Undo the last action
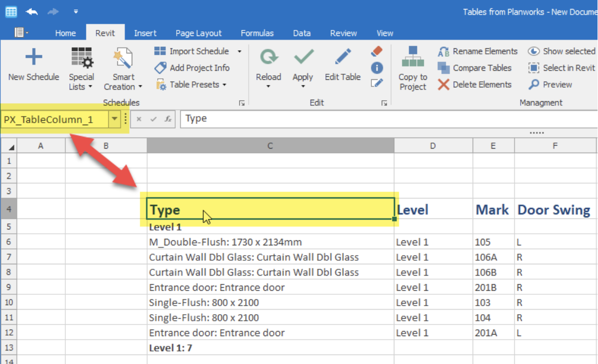Screen dimensions: 598x364 click(31, 12)
